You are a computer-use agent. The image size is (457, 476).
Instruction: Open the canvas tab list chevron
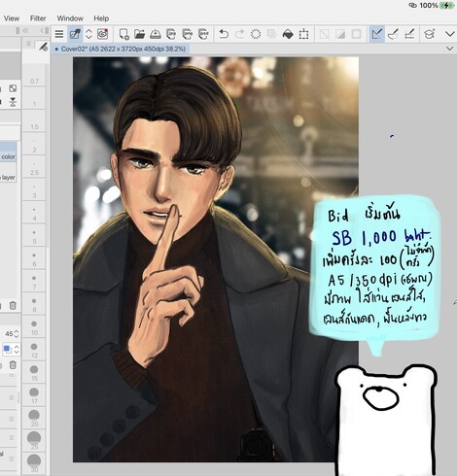449,49
